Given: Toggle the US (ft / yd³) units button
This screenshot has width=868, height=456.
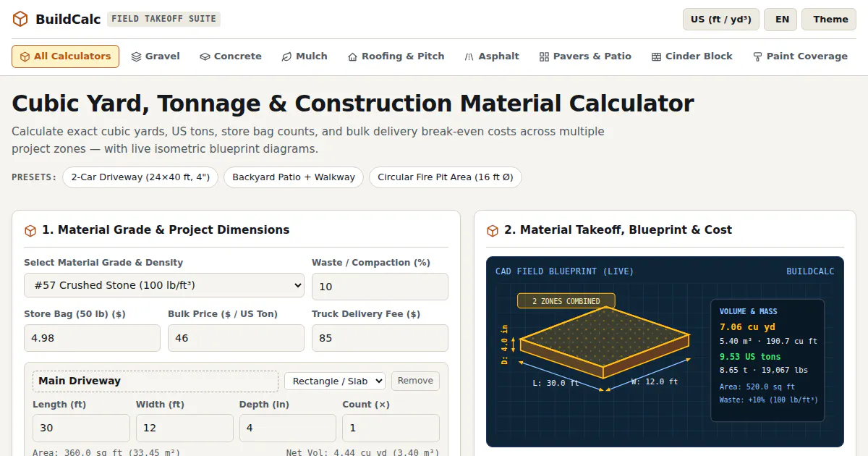Looking at the screenshot, I should tap(720, 20).
